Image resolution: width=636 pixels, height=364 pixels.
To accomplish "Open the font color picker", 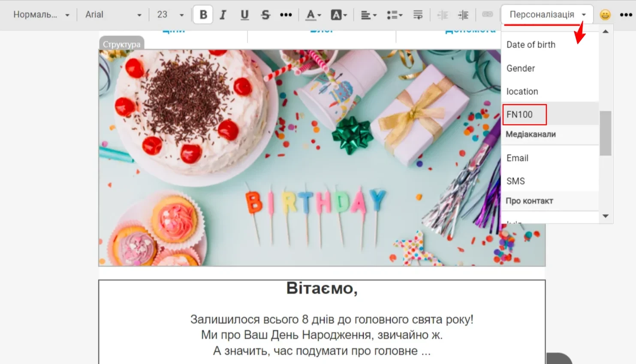I will tap(313, 15).
